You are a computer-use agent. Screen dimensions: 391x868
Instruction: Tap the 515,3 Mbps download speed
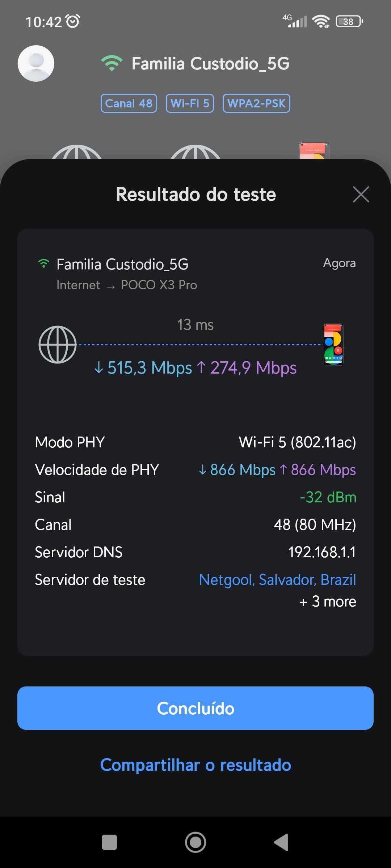coord(143,368)
